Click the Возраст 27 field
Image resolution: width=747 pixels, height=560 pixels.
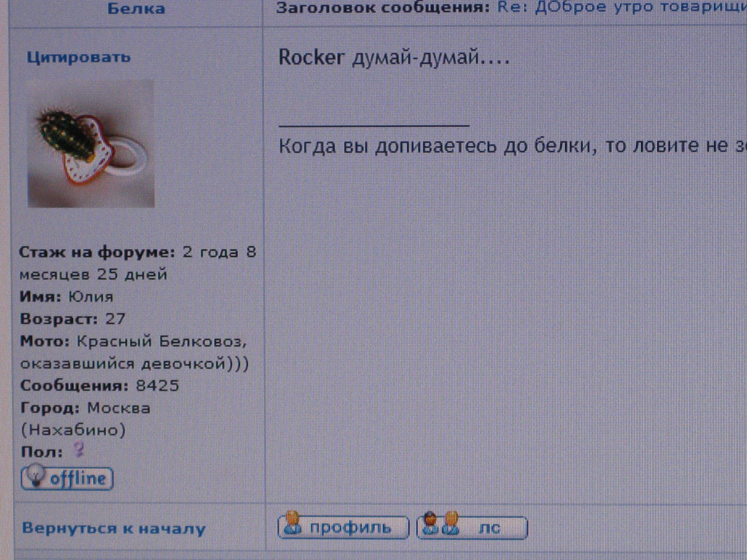[x=73, y=319]
